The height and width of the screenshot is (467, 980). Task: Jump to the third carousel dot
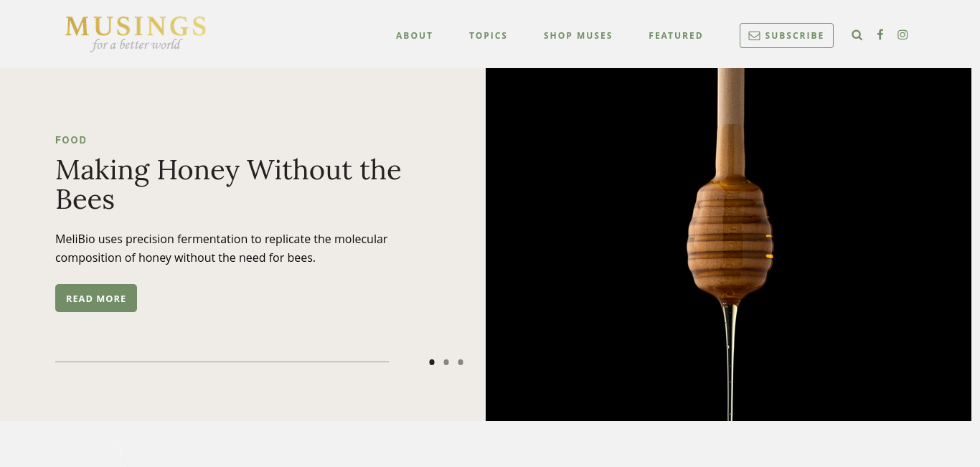click(461, 362)
